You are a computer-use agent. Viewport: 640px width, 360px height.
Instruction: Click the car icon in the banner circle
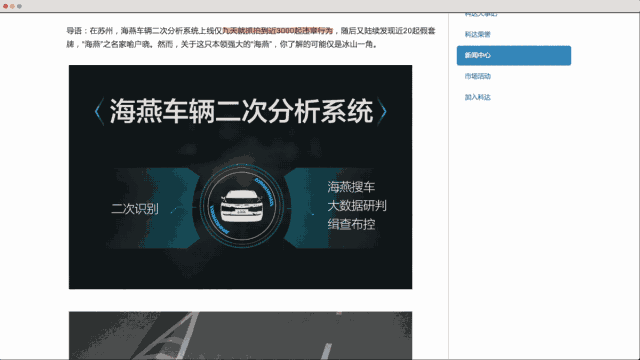(242, 206)
